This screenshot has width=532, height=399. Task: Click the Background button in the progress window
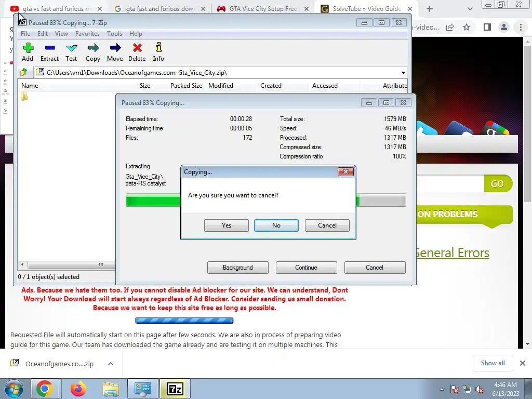238,268
